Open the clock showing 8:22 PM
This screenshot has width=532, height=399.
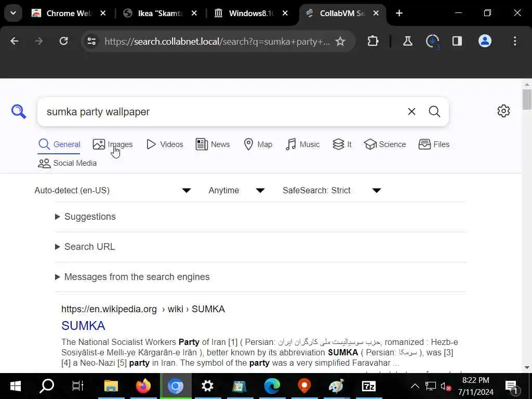coord(475,386)
